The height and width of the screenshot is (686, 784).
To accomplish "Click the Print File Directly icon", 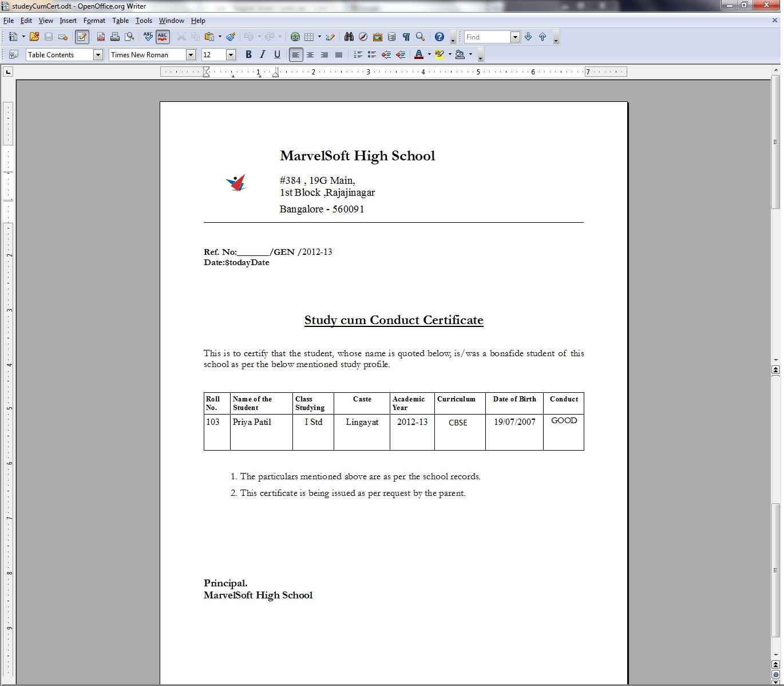I will [115, 37].
